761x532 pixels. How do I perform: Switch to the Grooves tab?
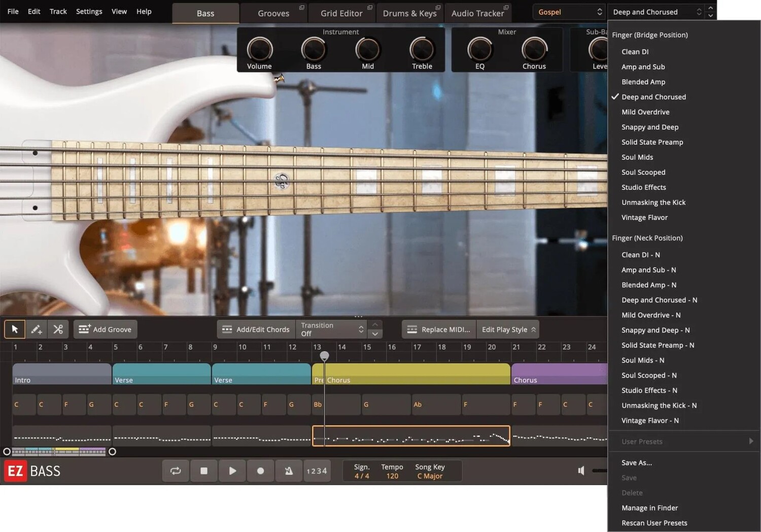click(273, 13)
